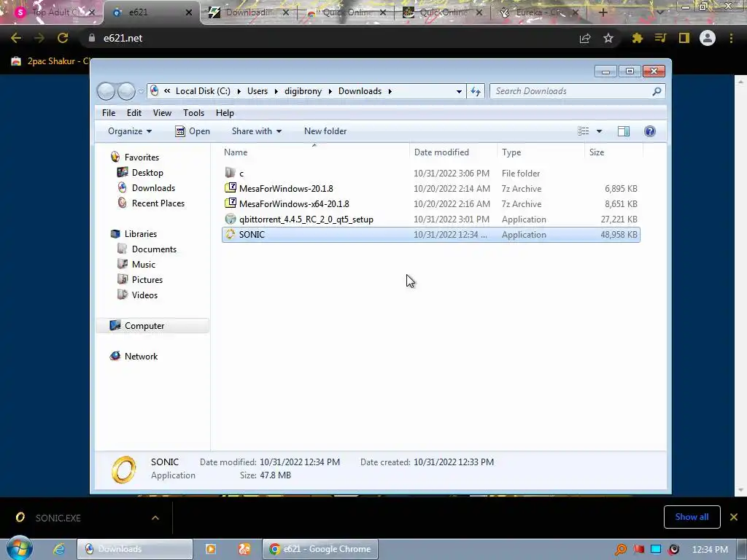747x560 pixels.
Task: Open the File menu
Action: pos(109,113)
